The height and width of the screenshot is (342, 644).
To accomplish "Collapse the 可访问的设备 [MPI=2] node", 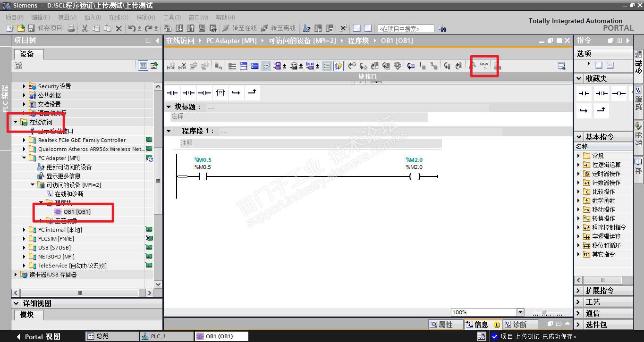I will tap(33, 185).
